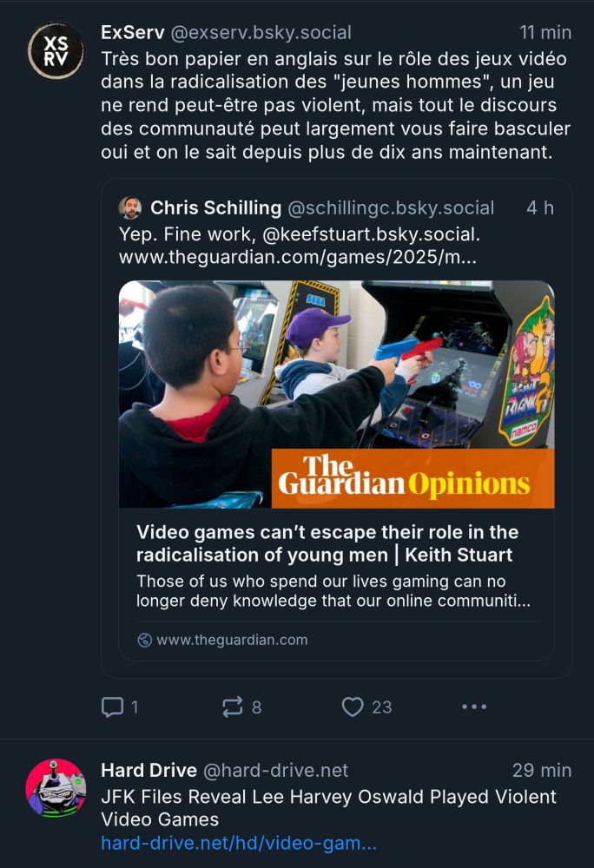Click the 29 min timestamp on Hard Drive post

click(542, 770)
